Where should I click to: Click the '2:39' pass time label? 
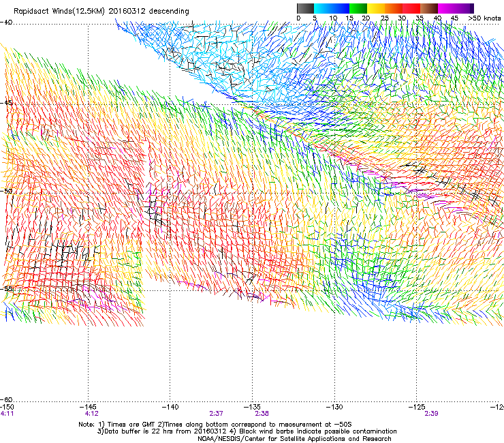(431, 414)
